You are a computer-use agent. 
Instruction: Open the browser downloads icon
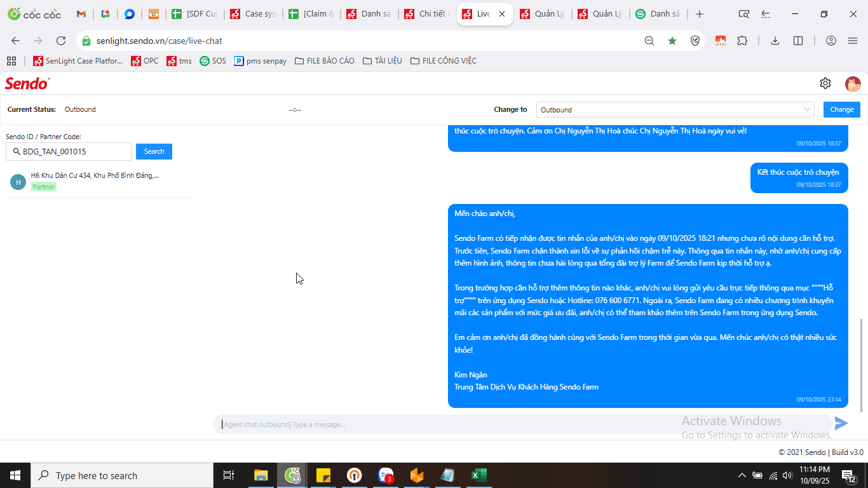[775, 41]
